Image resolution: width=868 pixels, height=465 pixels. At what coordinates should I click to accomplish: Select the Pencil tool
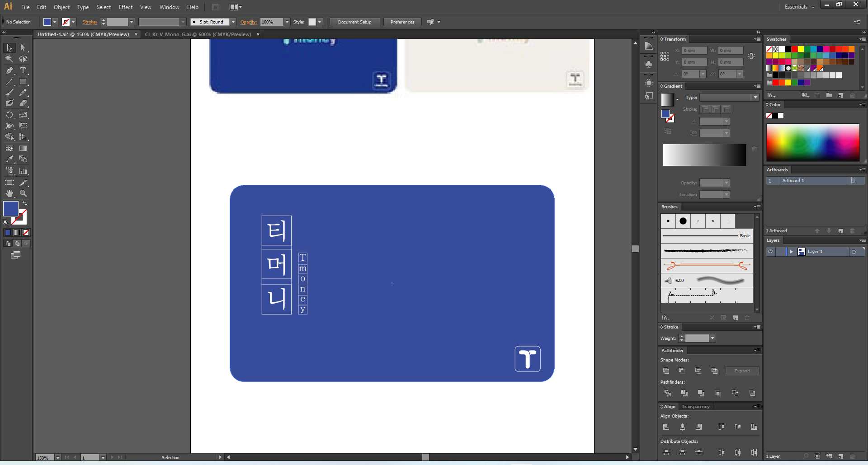click(23, 92)
